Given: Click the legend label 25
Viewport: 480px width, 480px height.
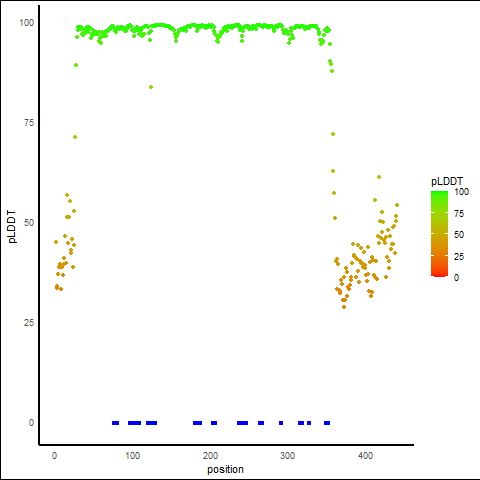Looking at the screenshot, I should coord(459,256).
